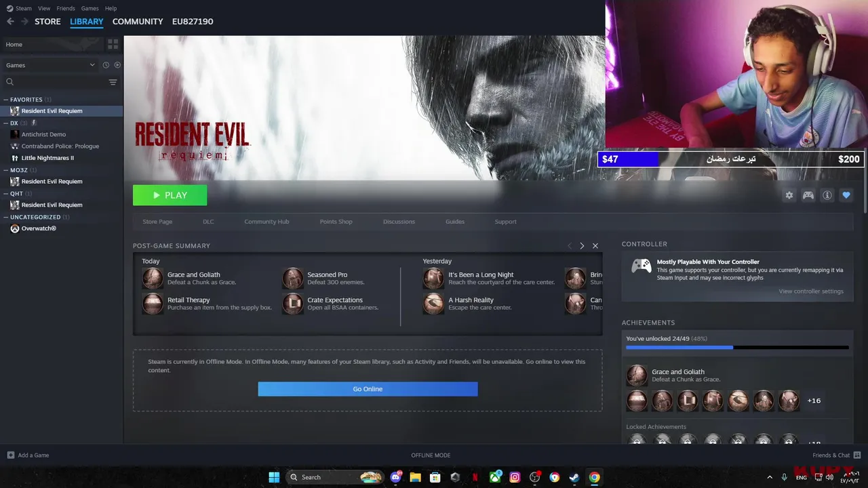
Task: Open Friends & Chat
Action: [x=837, y=455]
